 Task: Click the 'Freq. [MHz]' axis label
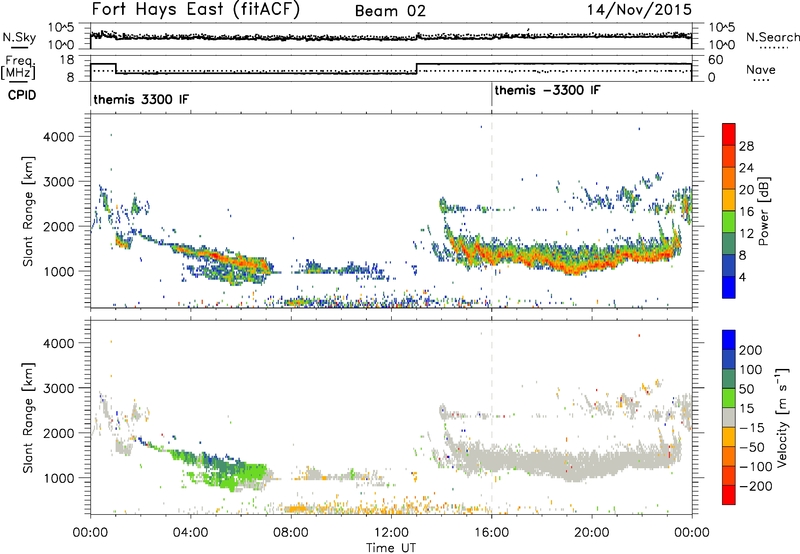[x=18, y=67]
